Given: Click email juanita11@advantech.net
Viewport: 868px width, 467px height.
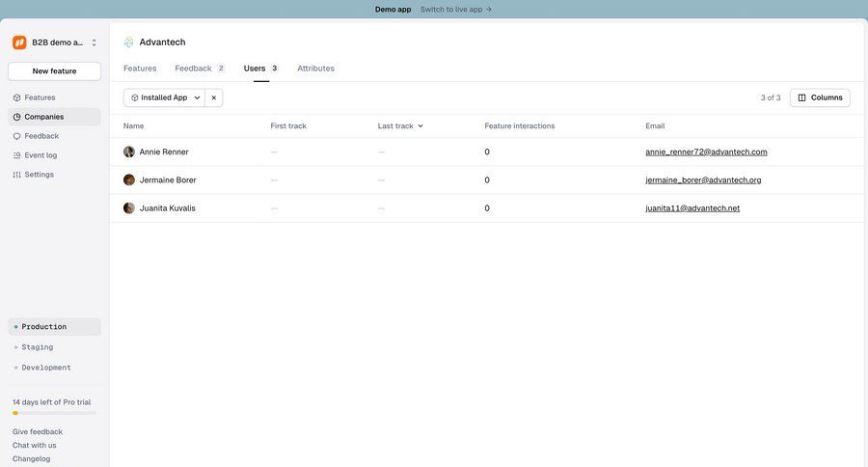Looking at the screenshot, I should [692, 208].
